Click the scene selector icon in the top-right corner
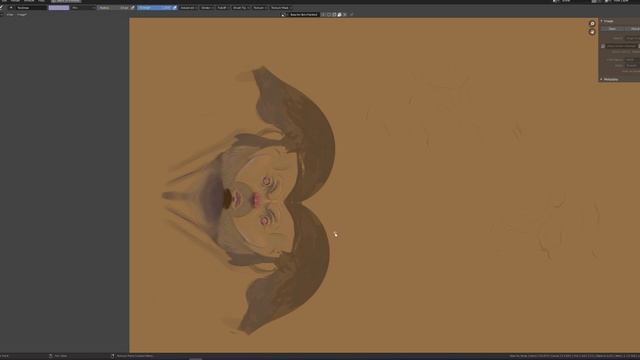 click(x=556, y=1)
